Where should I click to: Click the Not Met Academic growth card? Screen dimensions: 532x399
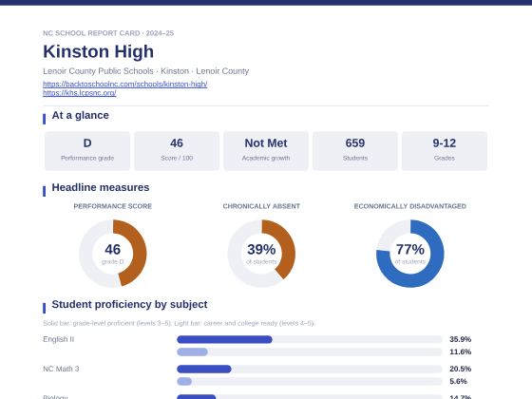click(x=266, y=151)
